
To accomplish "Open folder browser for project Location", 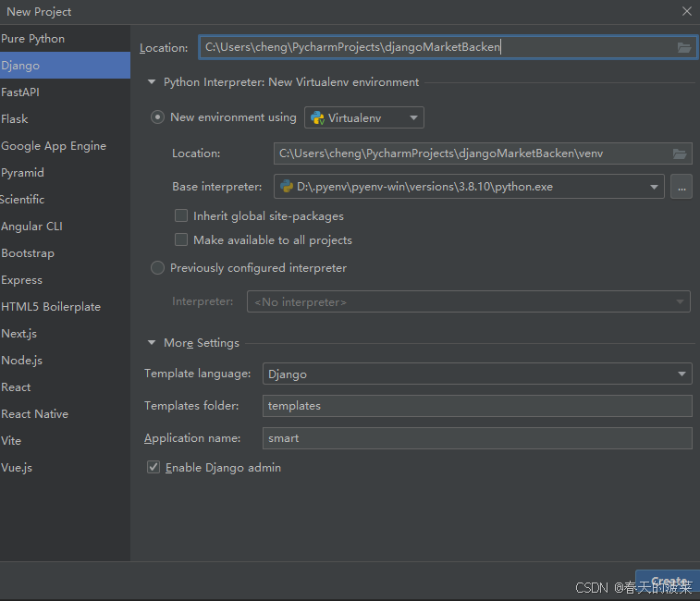I will (684, 47).
